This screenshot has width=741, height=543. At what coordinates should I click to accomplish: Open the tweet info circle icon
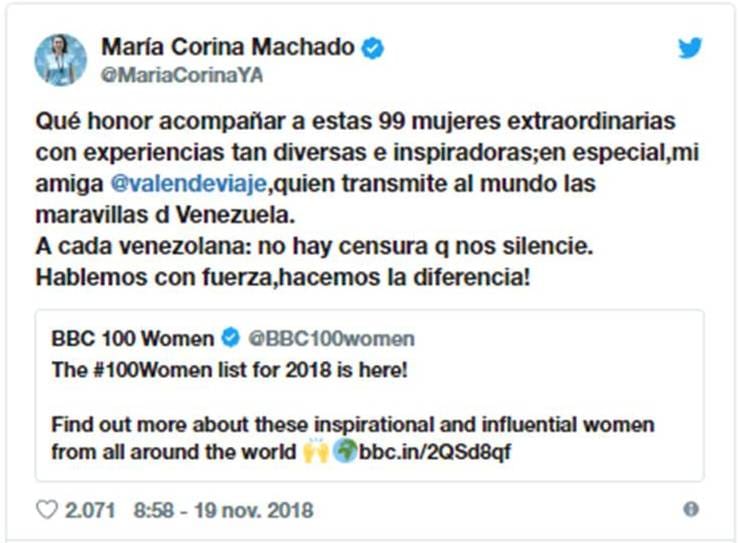(690, 509)
